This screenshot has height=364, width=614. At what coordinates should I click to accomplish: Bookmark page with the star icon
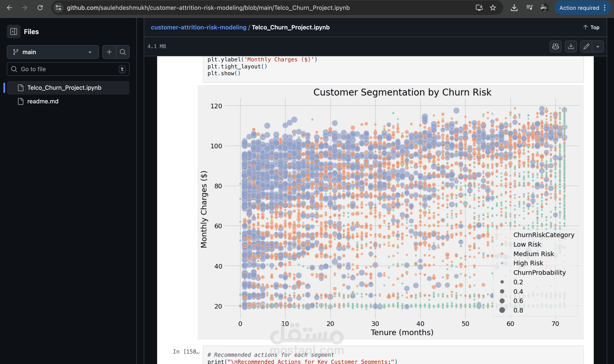[493, 8]
